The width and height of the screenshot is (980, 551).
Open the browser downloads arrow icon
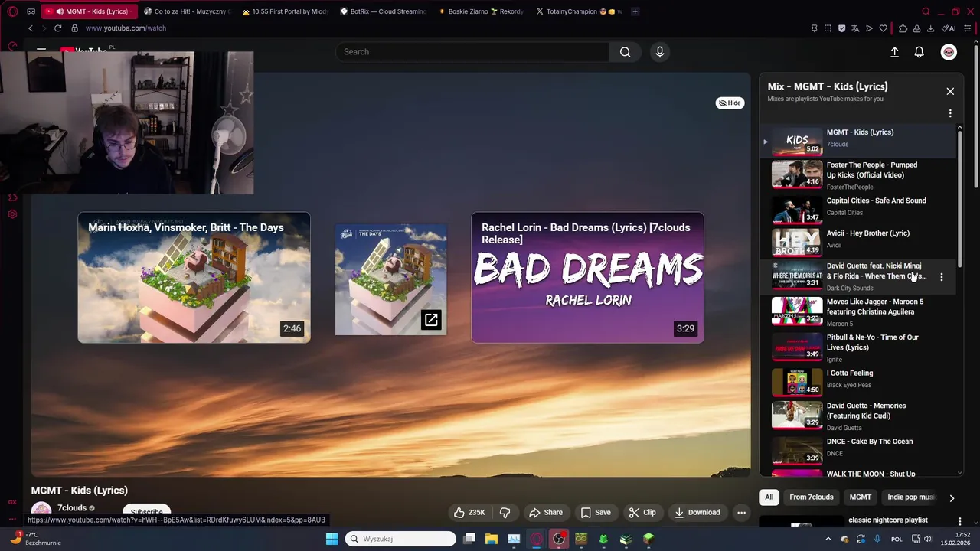pos(930,28)
